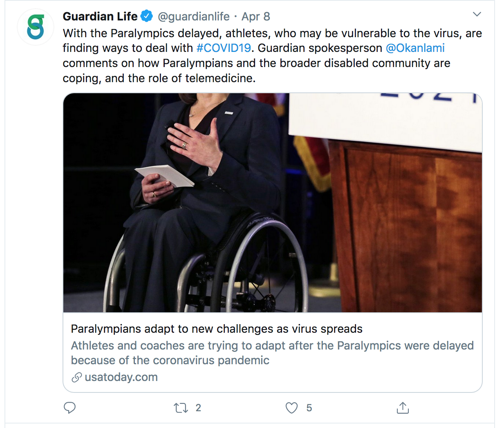Open the Guardian Life profile avatar
The image size is (504, 428).
tap(36, 27)
